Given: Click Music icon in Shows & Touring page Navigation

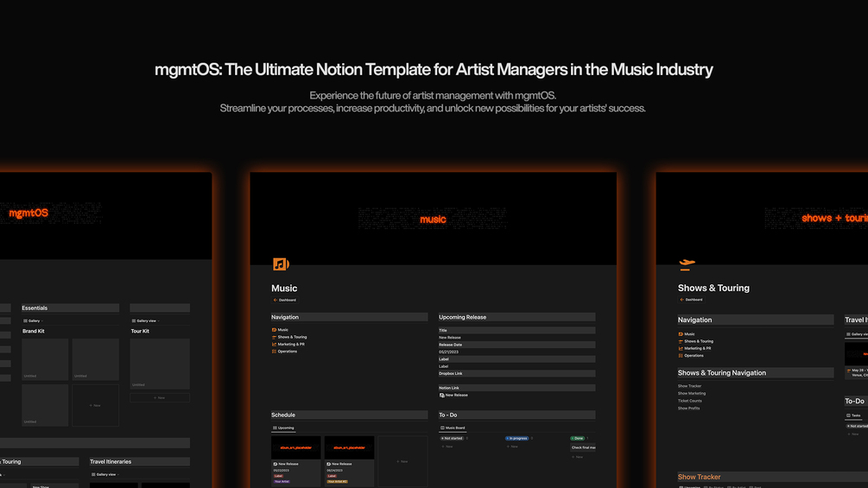Looking at the screenshot, I should [x=681, y=334].
